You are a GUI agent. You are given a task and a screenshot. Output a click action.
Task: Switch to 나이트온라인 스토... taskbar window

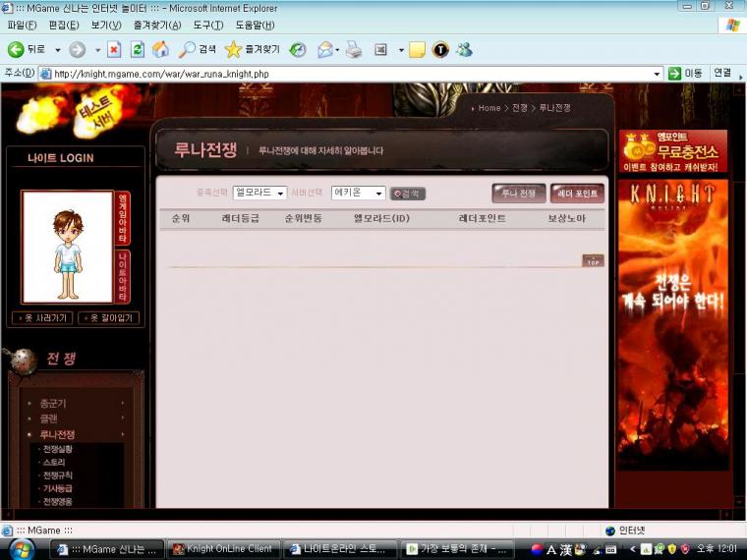pyautogui.click(x=341, y=549)
